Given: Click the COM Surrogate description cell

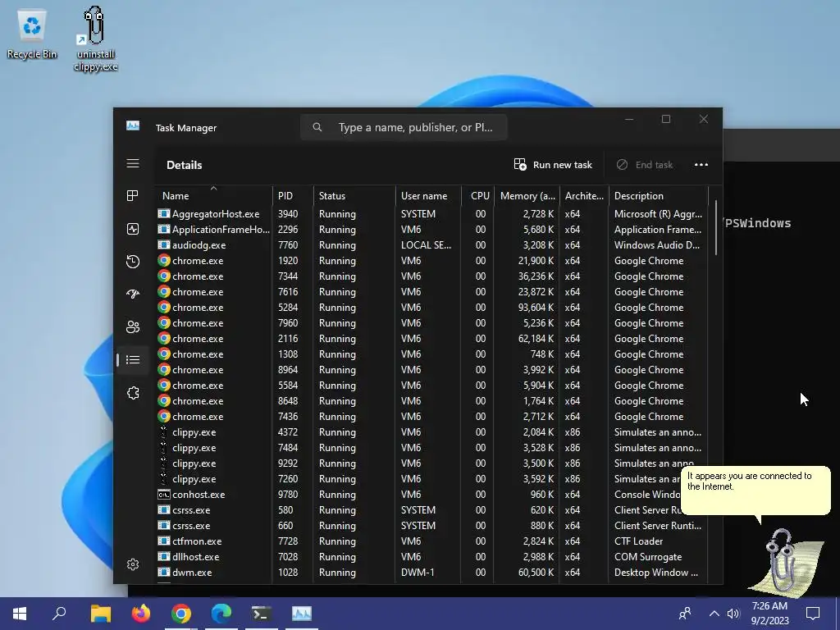Looking at the screenshot, I should click(648, 557).
